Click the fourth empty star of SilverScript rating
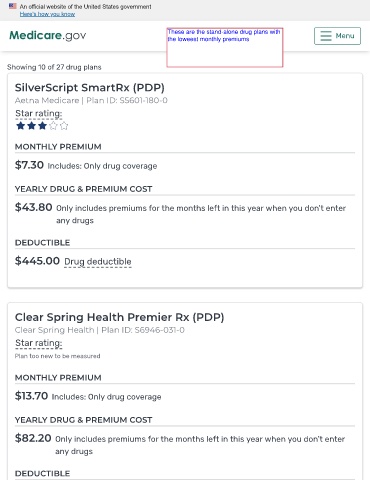This screenshot has height=480, width=370. (53, 126)
